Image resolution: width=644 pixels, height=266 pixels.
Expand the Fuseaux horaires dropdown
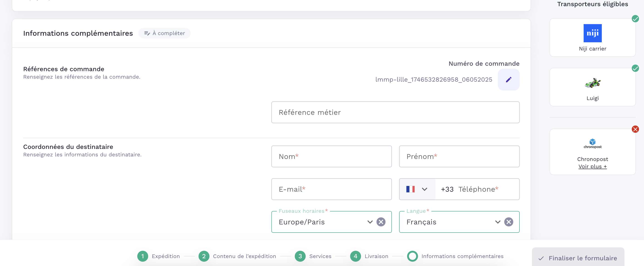click(x=370, y=222)
